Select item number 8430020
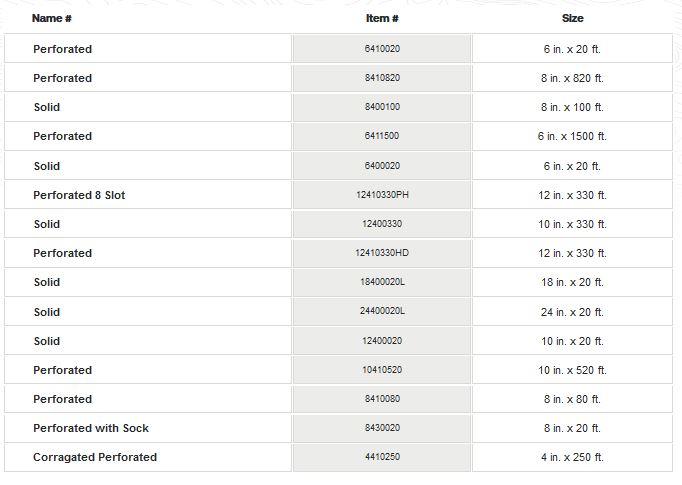682x485 pixels. click(382, 428)
